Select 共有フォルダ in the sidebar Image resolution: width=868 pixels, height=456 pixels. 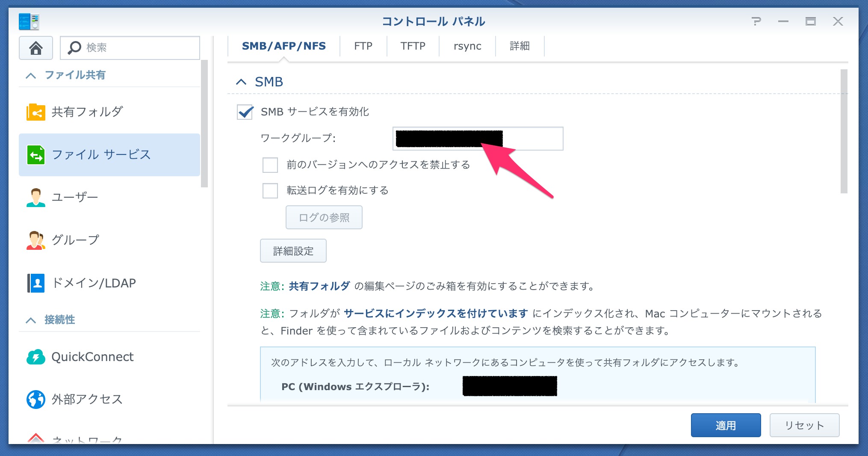(109, 112)
